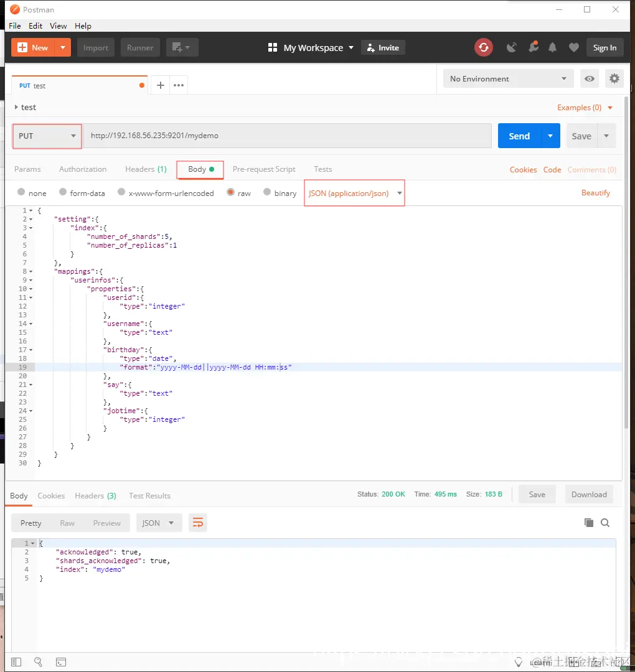Search the response body
The image size is (635, 672).
coord(605,523)
